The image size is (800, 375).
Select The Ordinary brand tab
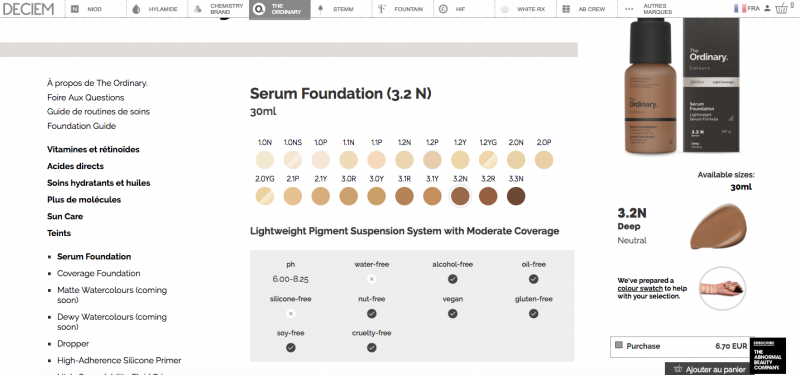coord(280,9)
